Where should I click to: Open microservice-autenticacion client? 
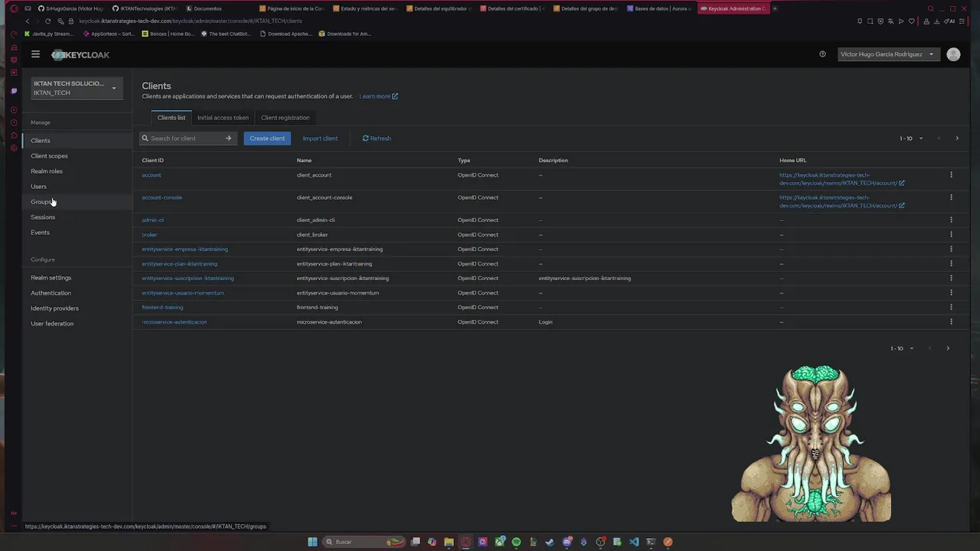point(174,322)
